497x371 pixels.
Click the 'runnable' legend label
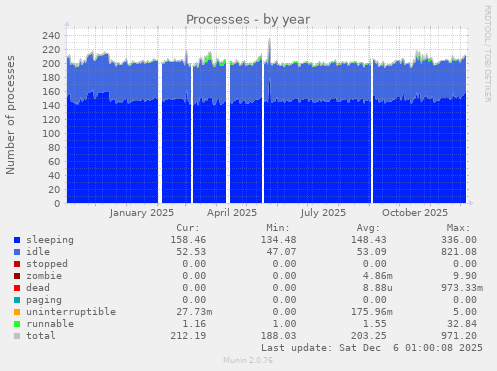(x=50, y=324)
